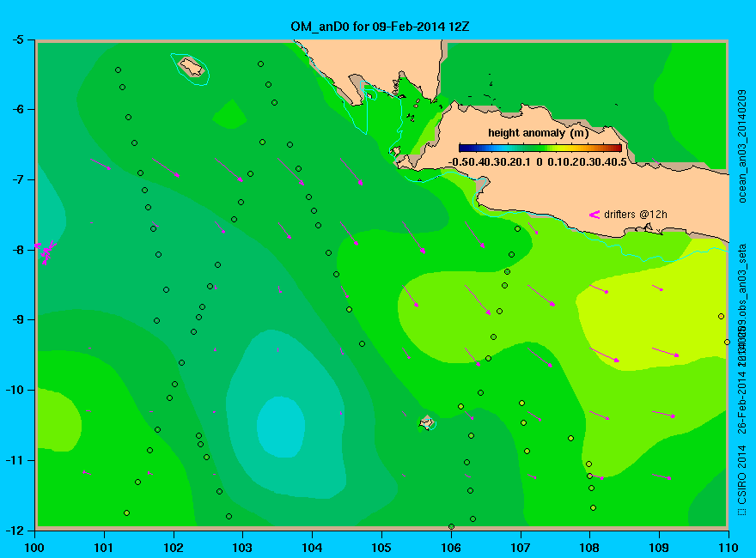Click the x-axis label '105'
The height and width of the screenshot is (558, 756).
coord(381,548)
